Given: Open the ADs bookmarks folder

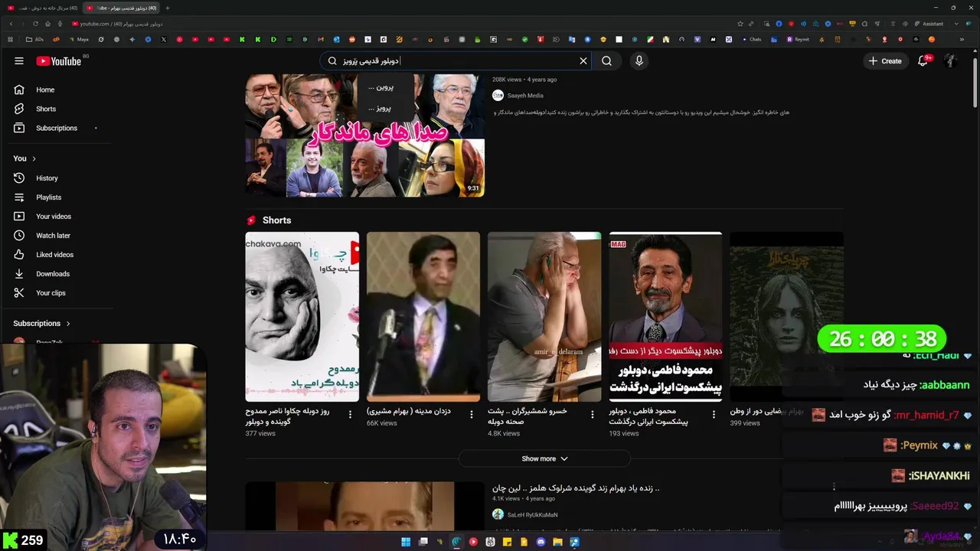Looking at the screenshot, I should coord(34,39).
